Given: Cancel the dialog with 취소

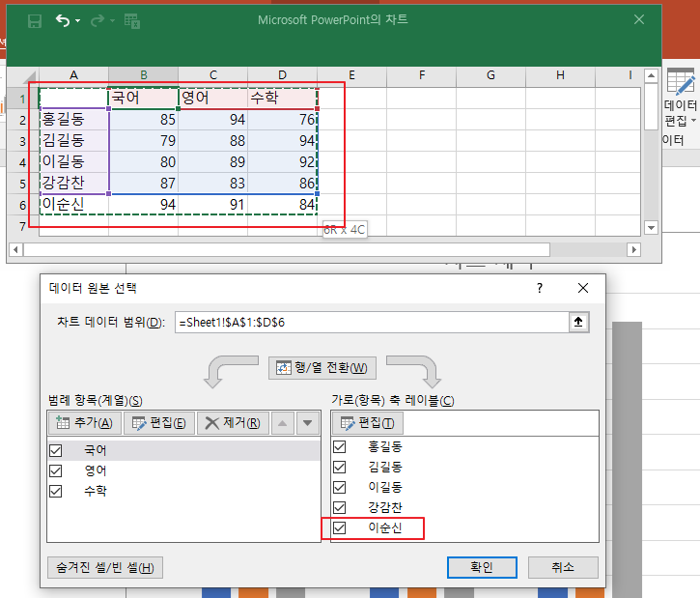Looking at the screenshot, I should click(x=563, y=568).
